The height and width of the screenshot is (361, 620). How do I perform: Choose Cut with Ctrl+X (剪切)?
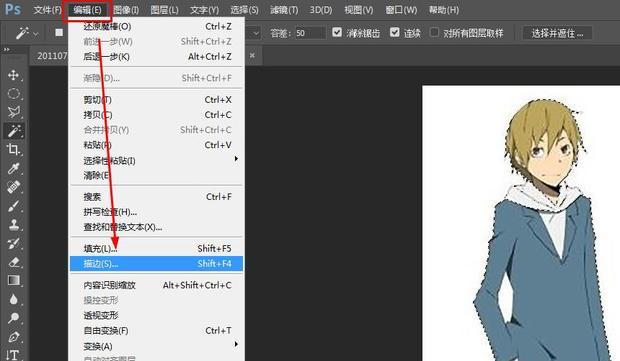coord(157,100)
